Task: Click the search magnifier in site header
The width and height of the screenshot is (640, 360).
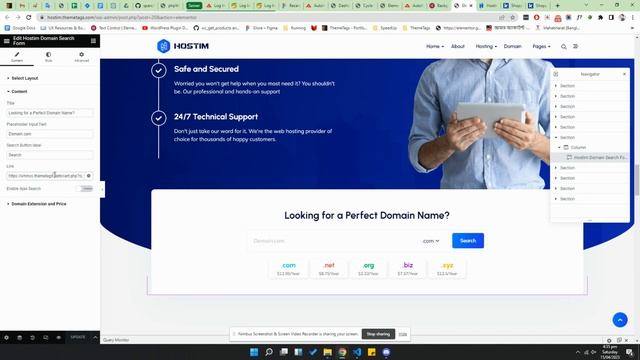Action: coord(563,47)
